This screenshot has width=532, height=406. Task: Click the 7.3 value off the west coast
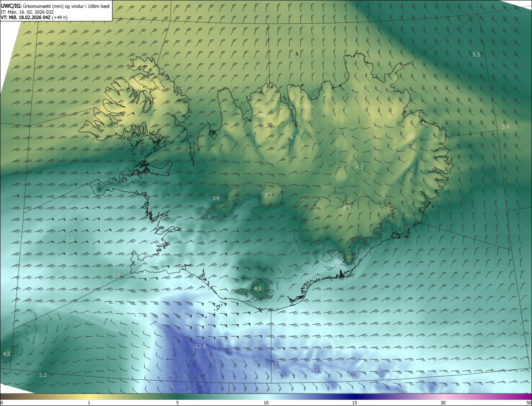[69, 239]
